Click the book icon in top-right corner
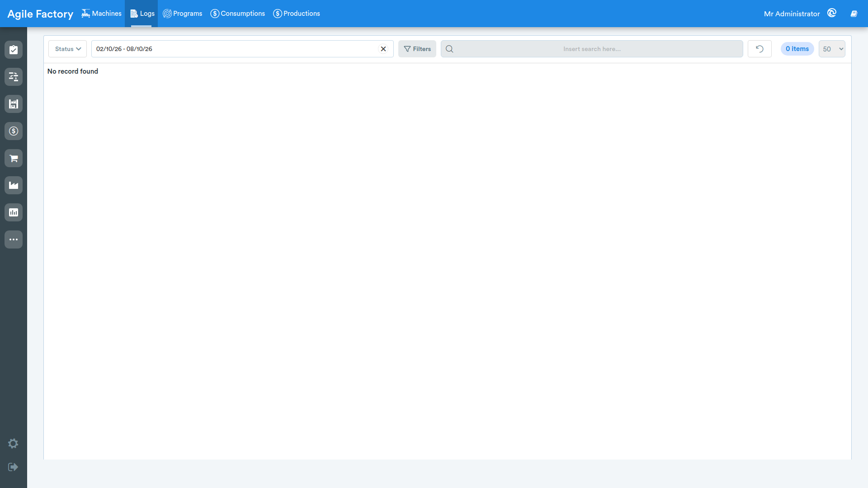868x488 pixels. 854,14
